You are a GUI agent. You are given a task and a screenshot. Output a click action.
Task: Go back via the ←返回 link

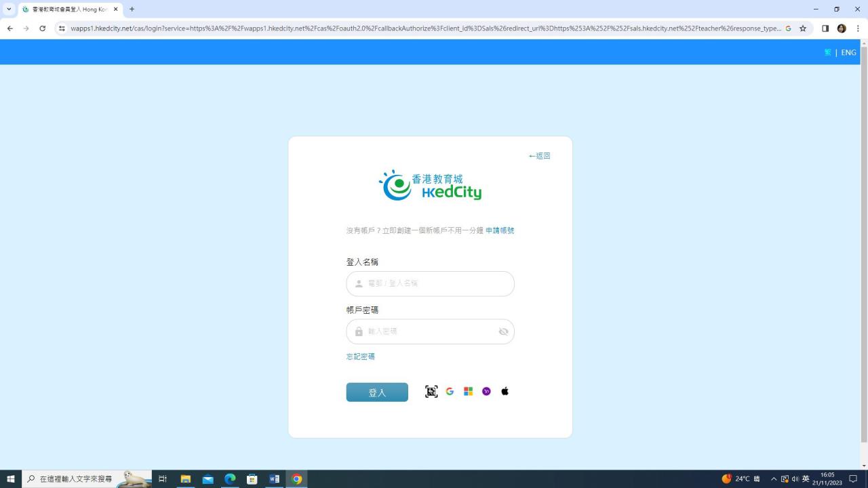[x=540, y=156]
